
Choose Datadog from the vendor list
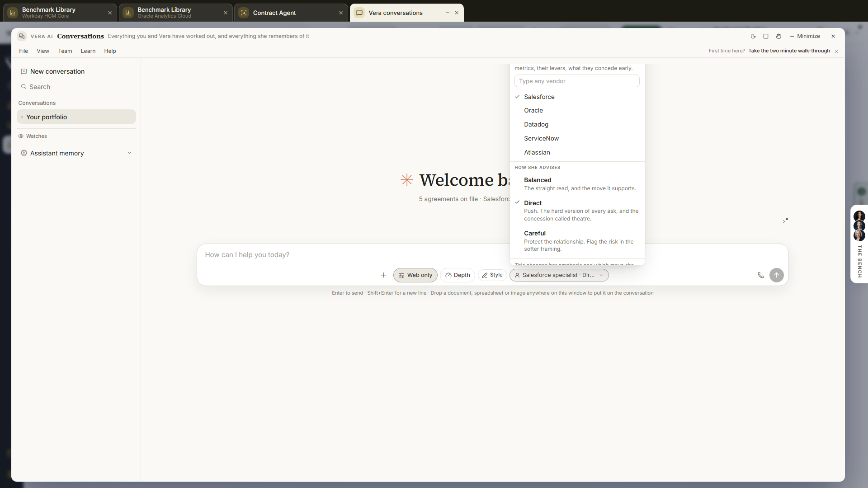tap(577, 125)
